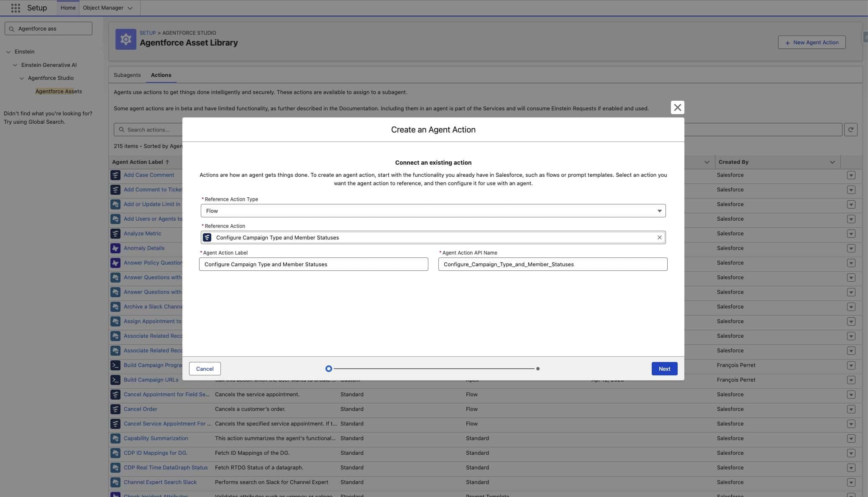Click the Anomaly Details prompt icon
The image size is (868, 497).
pos(115,248)
